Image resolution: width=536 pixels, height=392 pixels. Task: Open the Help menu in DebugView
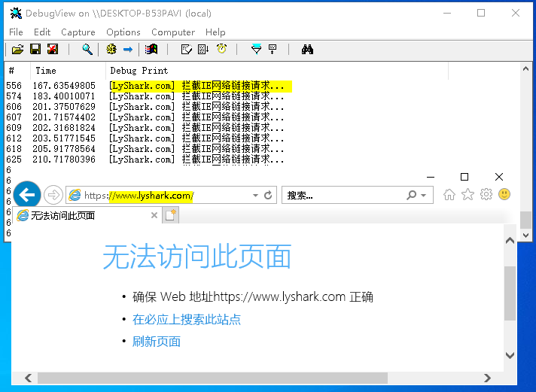215,32
